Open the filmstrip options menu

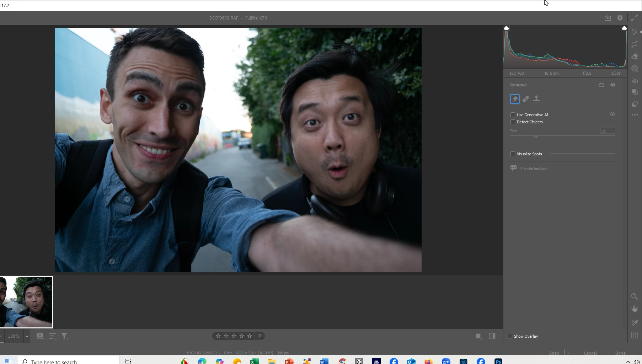point(41,336)
